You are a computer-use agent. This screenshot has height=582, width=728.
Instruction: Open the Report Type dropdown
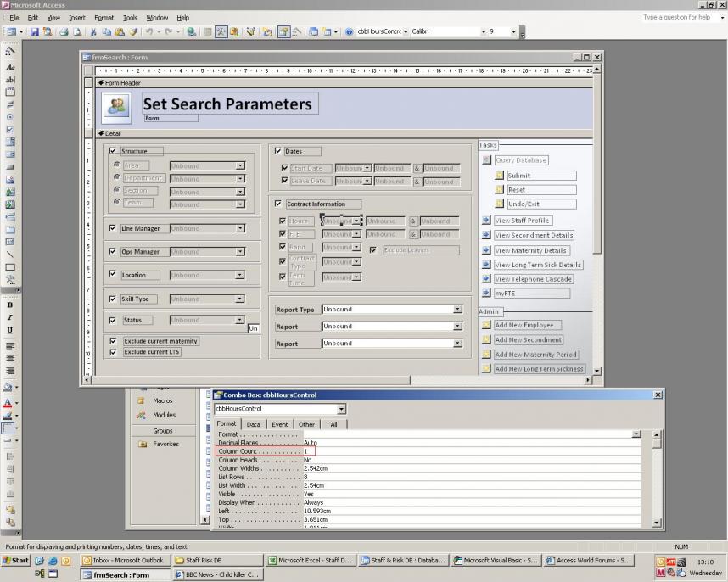pyautogui.click(x=457, y=310)
